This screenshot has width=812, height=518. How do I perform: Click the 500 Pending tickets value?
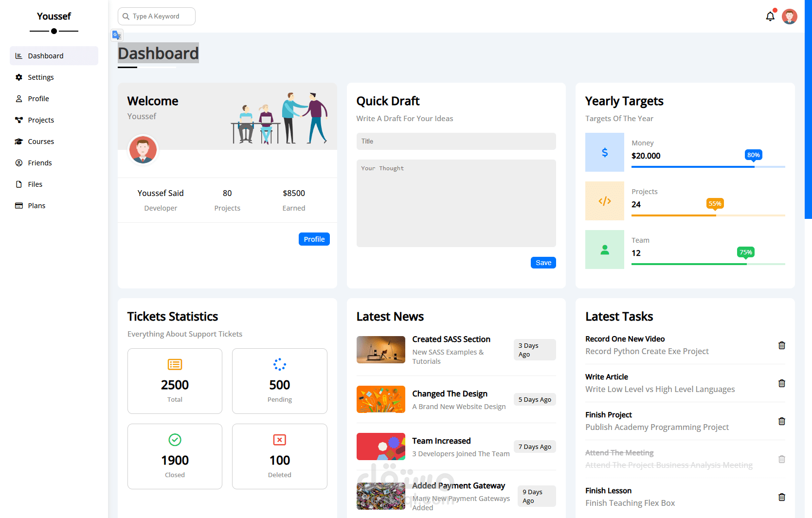pyautogui.click(x=280, y=385)
